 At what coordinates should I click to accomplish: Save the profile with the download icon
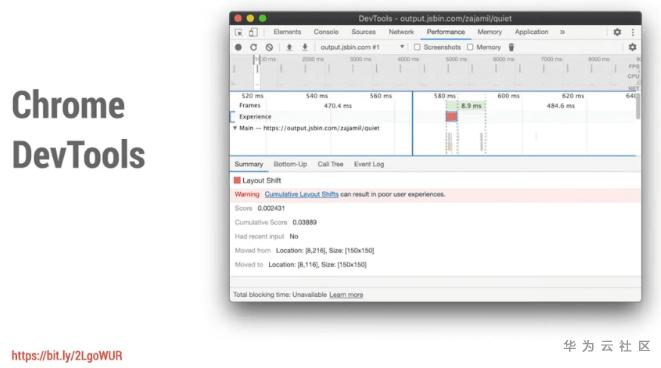coord(305,47)
